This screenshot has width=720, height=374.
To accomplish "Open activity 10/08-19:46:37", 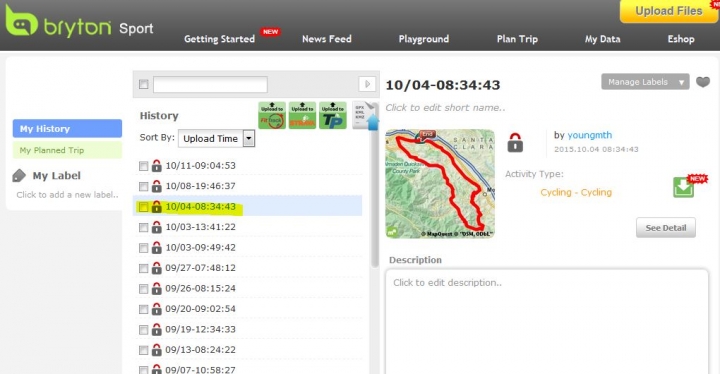I will pos(201,186).
